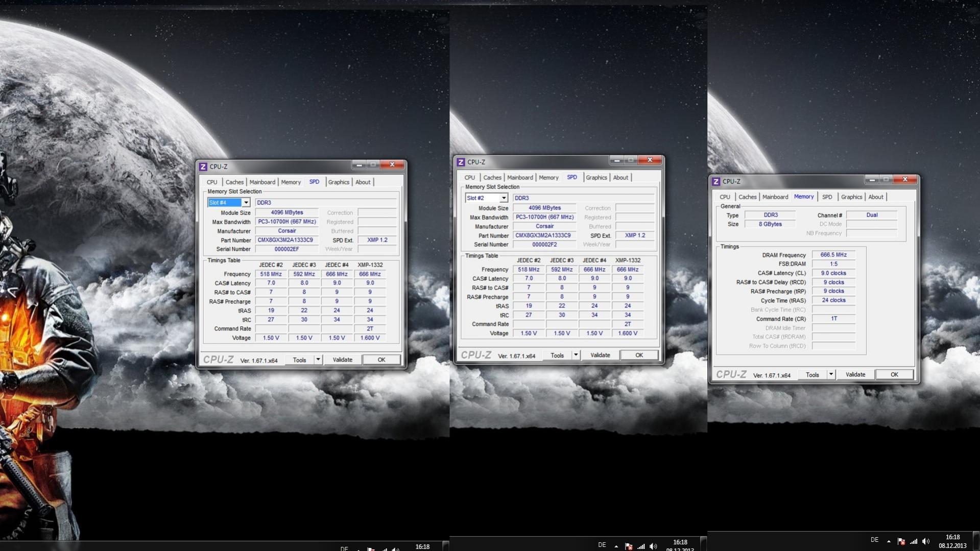
Task: Open the Graphics tab in the Slot #2 window
Action: [x=596, y=178]
